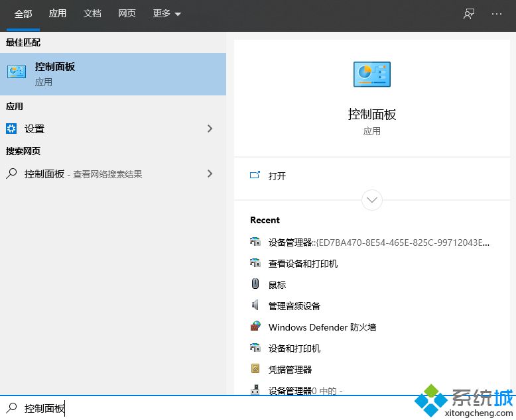This screenshot has height=420, width=516.
Task: Open recent item 管理音频设备
Action: coord(294,306)
